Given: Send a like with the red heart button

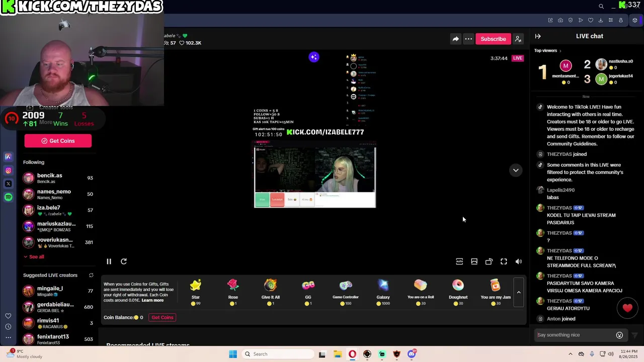Looking at the screenshot, I should (627, 308).
